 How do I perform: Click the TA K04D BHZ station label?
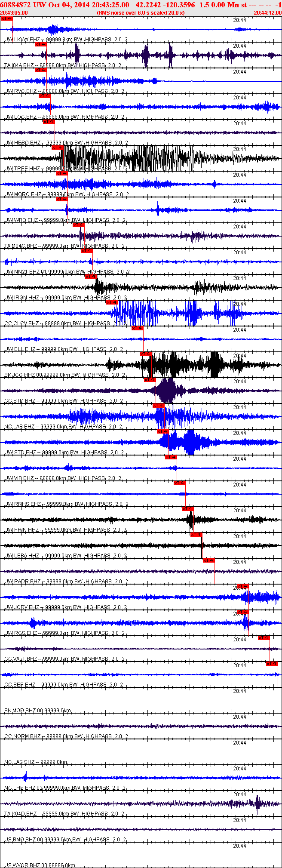(64, 814)
